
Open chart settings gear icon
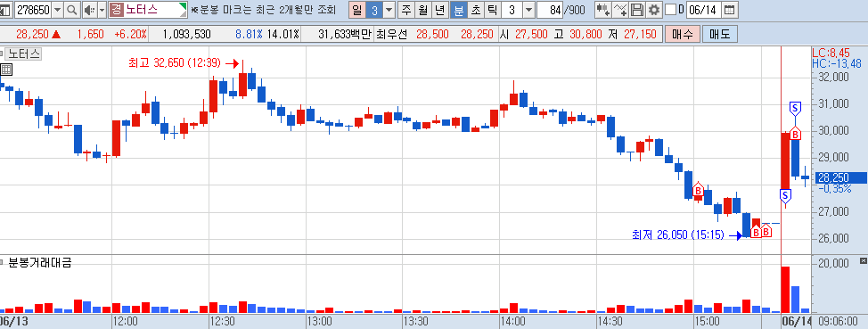click(654, 10)
